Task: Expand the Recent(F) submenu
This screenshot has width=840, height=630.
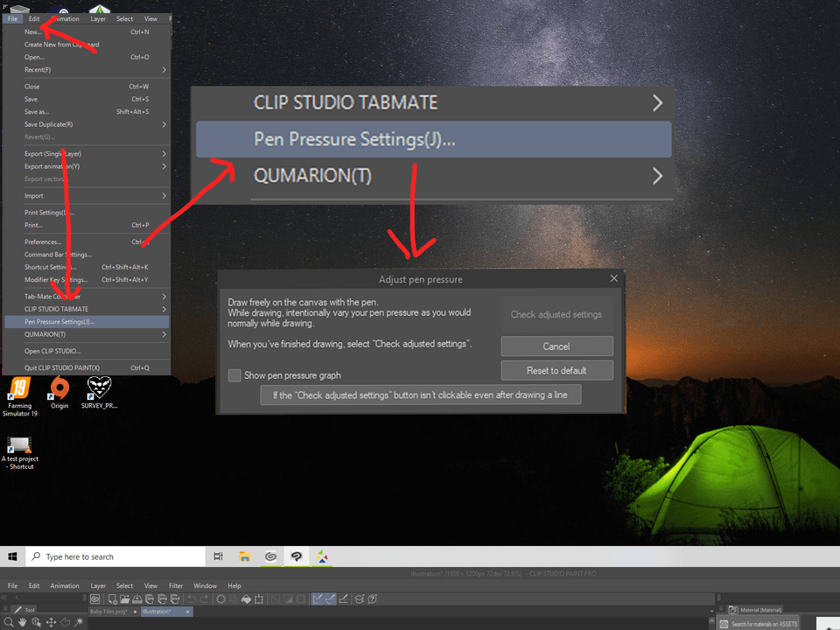Action: 164,70
